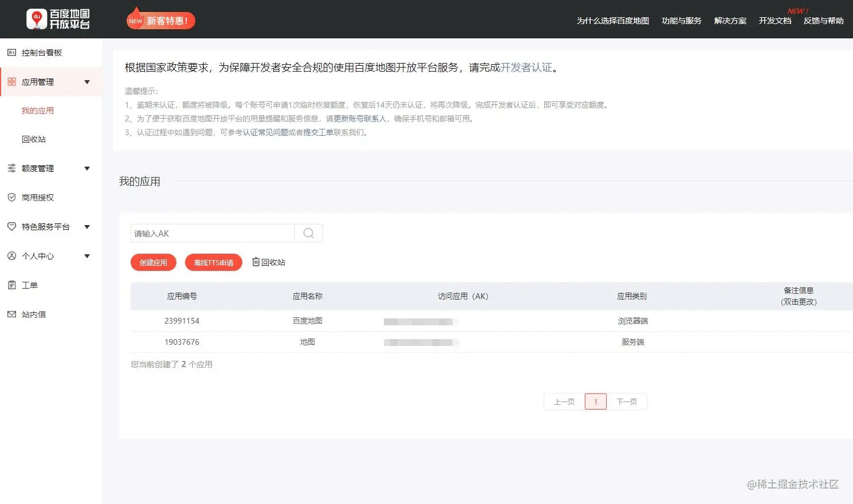
Task: Click the Baidu Maps Open Platform logo
Action: 58,19
